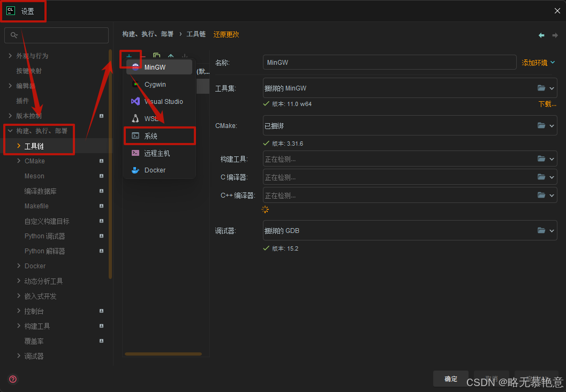Click the folder icon in the C 编译器 field
566x392 pixels.
click(541, 177)
